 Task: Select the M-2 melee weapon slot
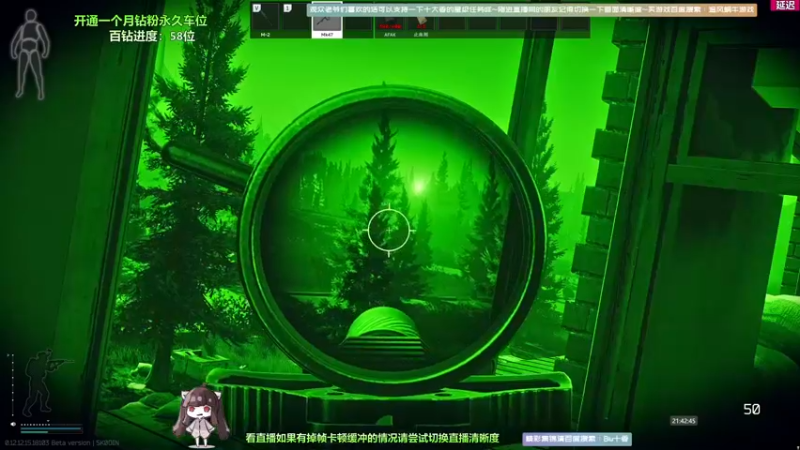point(265,20)
